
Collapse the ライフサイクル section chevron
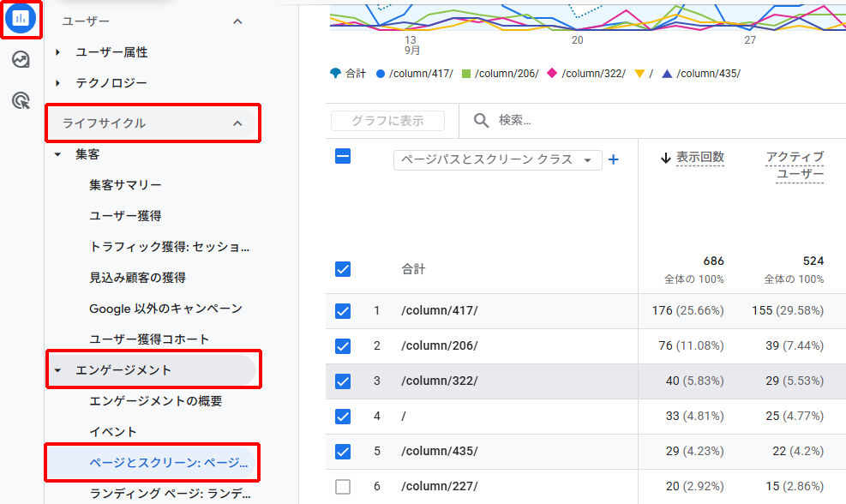[237, 123]
